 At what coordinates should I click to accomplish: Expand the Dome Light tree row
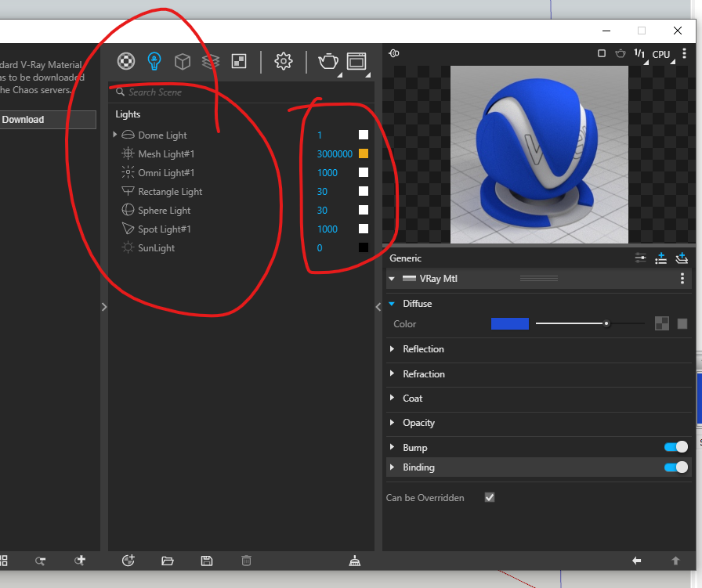115,134
